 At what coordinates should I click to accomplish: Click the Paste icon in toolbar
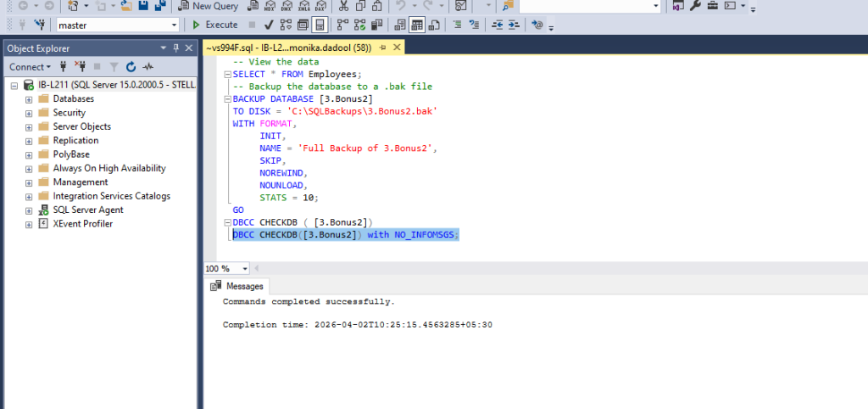[x=377, y=6]
